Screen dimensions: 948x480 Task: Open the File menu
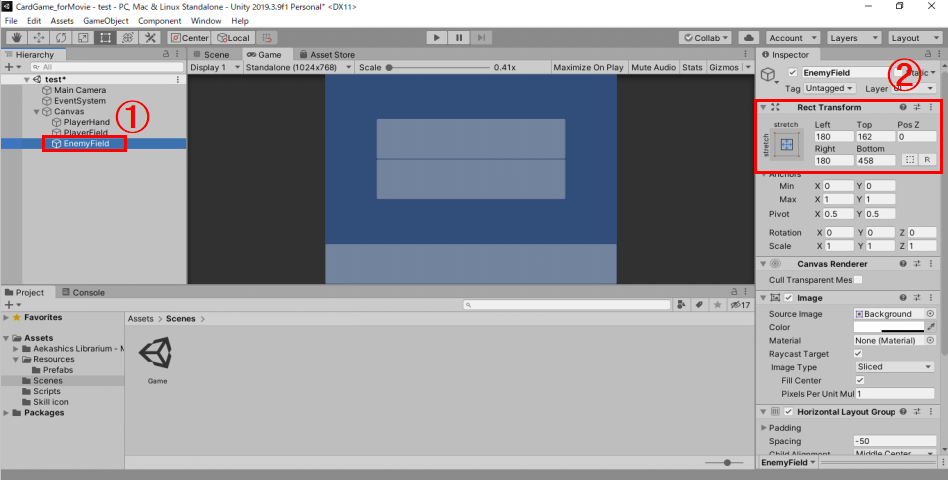click(11, 21)
